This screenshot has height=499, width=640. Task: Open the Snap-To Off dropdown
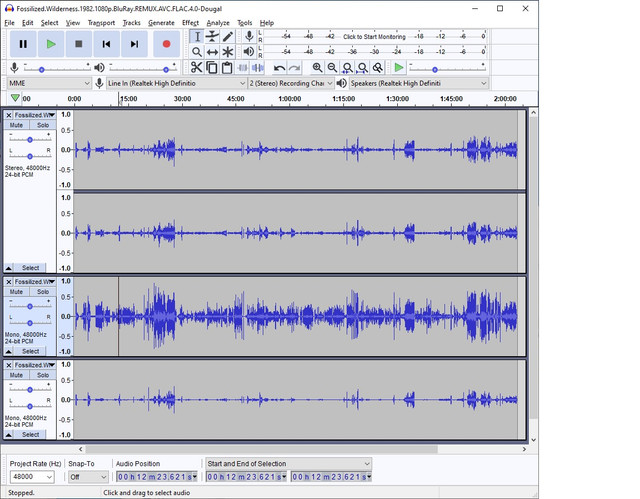[87, 477]
